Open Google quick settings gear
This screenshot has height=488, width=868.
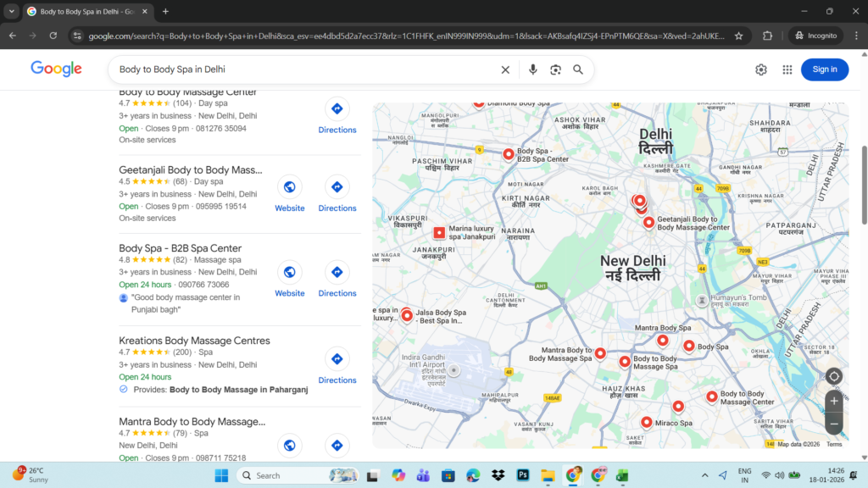pos(761,69)
